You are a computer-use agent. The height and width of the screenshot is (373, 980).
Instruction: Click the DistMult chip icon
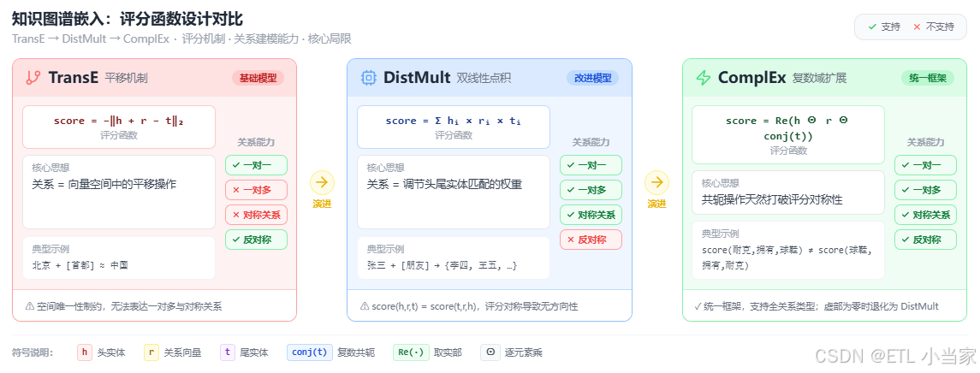coord(368,78)
